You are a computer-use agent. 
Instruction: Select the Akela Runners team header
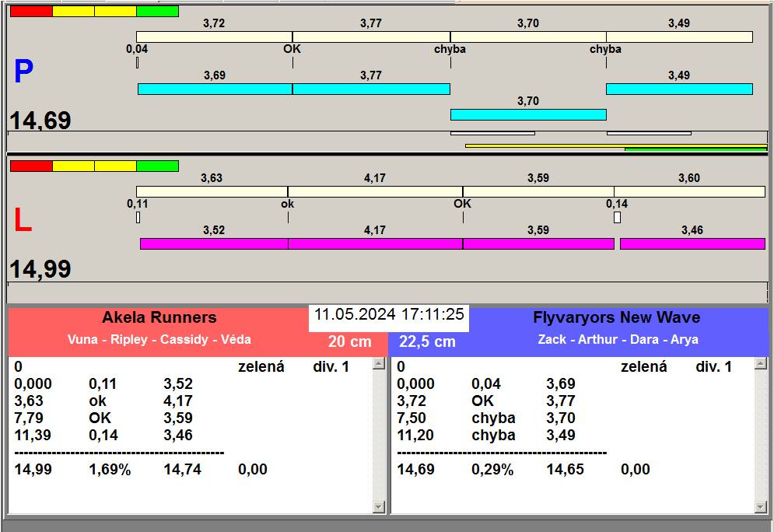click(159, 318)
